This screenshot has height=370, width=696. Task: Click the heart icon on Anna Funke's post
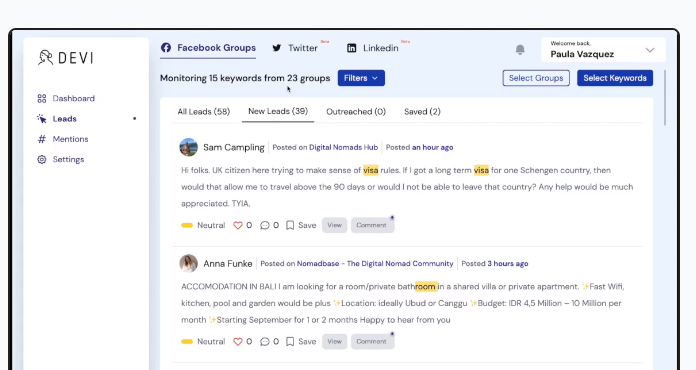(238, 342)
